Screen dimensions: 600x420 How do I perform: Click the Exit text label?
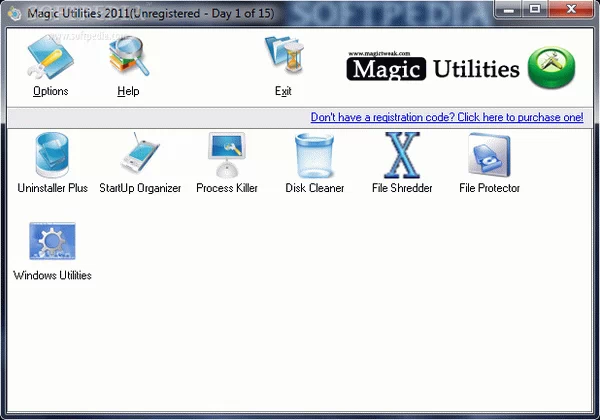283,91
